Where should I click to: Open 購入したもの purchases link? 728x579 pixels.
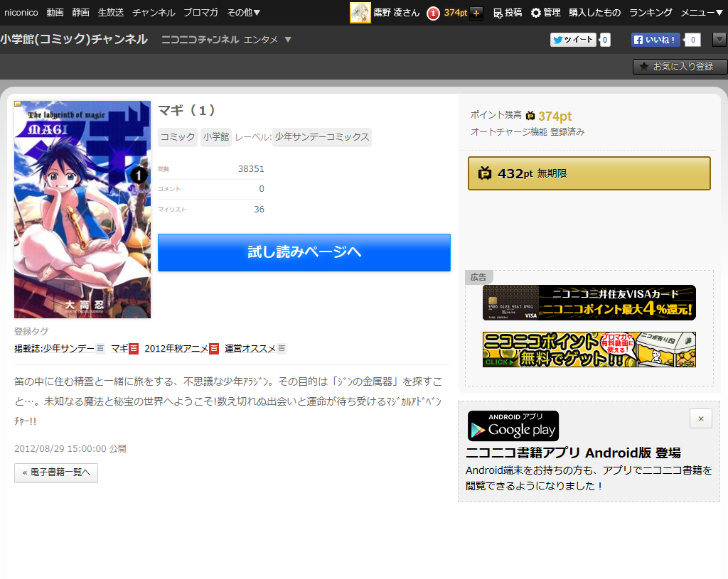tap(595, 13)
